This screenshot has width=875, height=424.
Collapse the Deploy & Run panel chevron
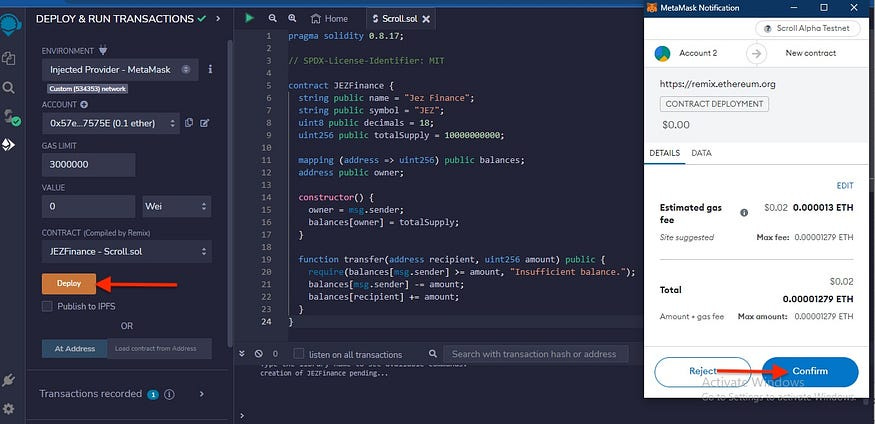point(218,19)
